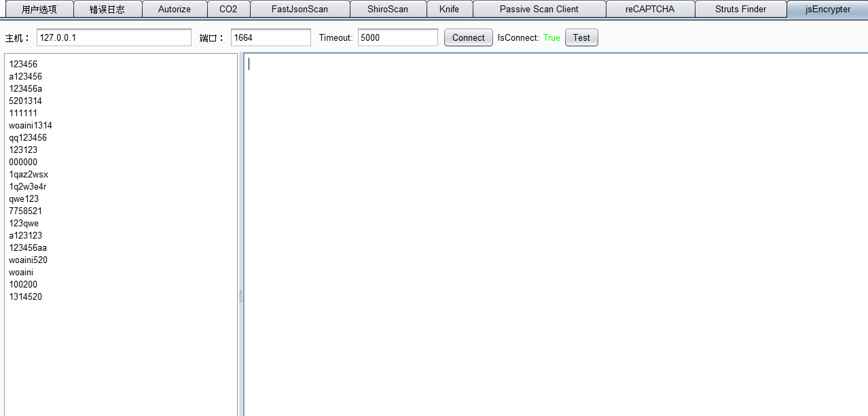Select the jsEncrypter tab

827,9
